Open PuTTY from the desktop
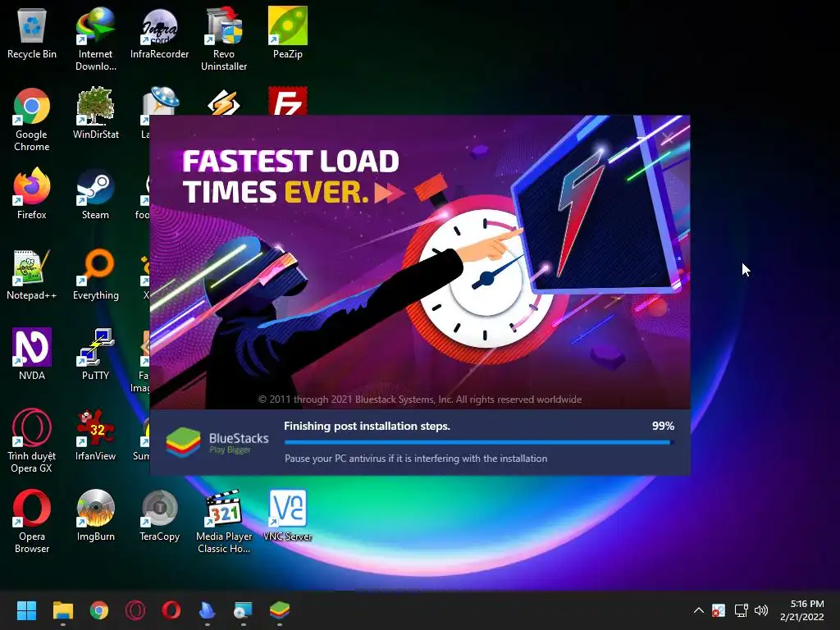The width and height of the screenshot is (840, 630). pyautogui.click(x=95, y=354)
